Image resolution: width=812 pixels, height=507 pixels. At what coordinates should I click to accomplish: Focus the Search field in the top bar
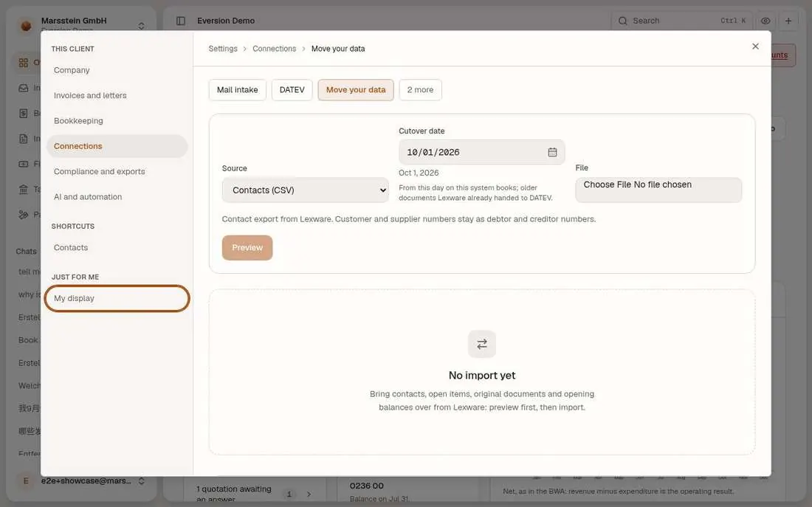click(681, 21)
